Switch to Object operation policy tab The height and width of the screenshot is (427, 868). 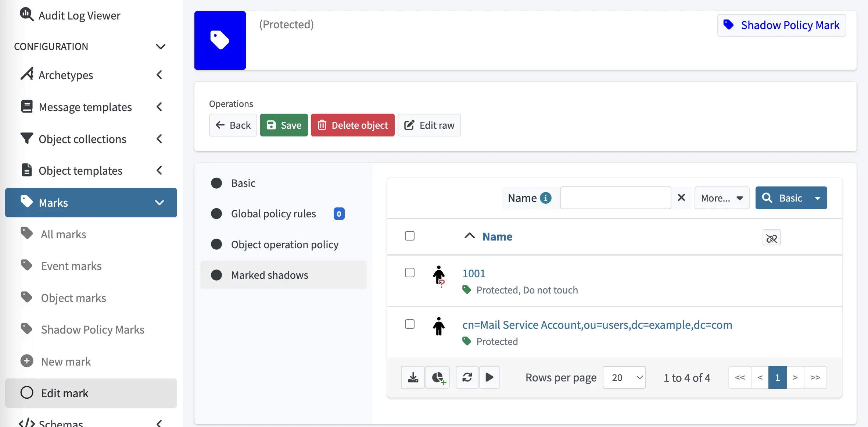[284, 245]
